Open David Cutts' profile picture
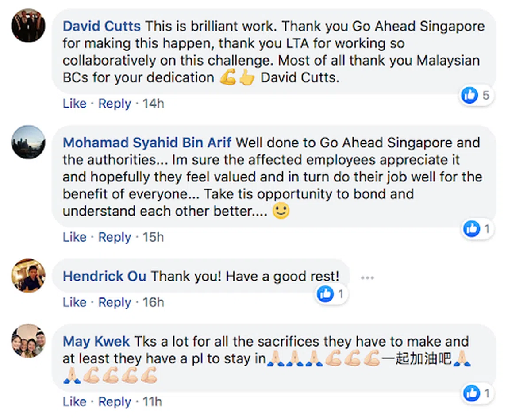Screen dimensions: 531x420 coord(28,25)
